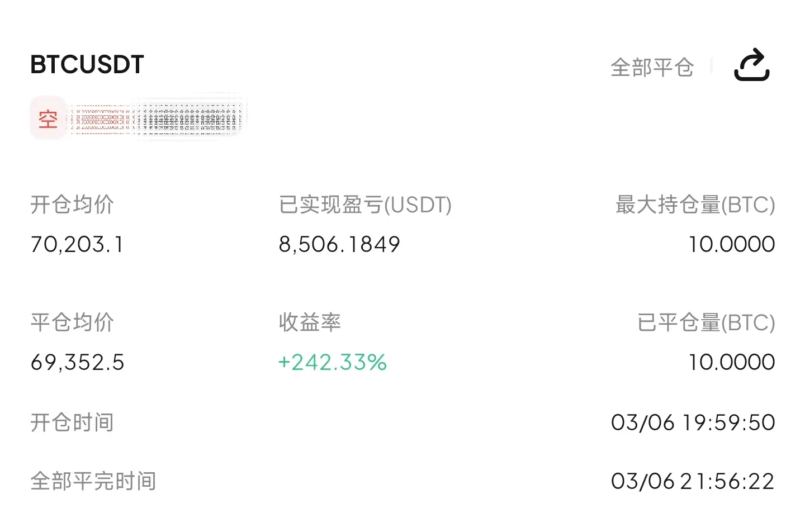The width and height of the screenshot is (805, 532).
Task: Click the close price value 69,352.5
Action: (77, 362)
